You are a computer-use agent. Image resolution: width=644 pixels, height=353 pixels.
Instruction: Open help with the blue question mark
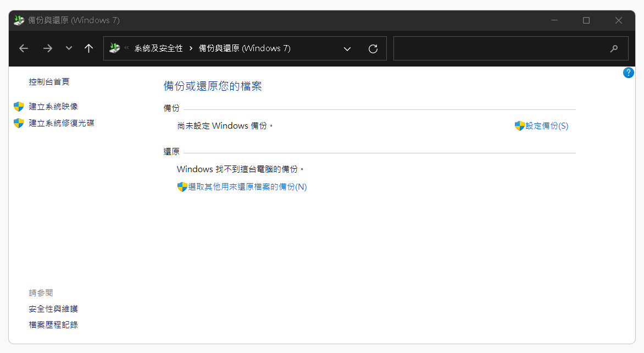coord(629,73)
